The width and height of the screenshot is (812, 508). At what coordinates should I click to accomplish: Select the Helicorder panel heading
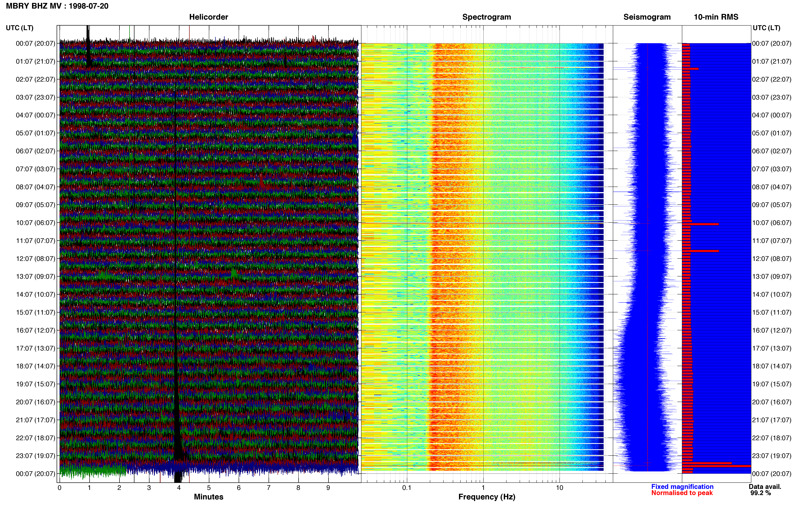209,17
